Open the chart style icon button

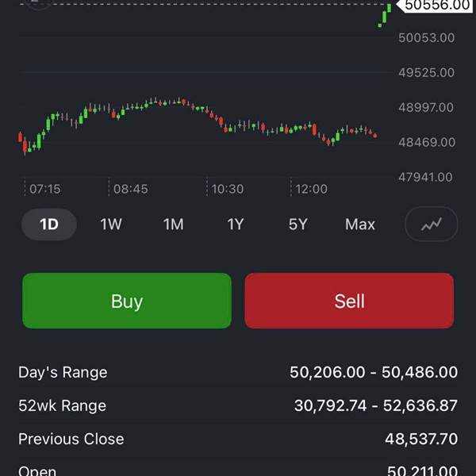(432, 225)
